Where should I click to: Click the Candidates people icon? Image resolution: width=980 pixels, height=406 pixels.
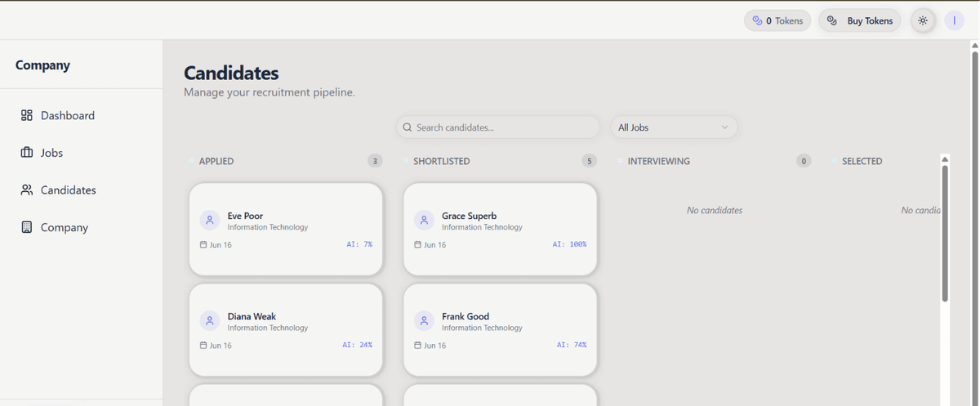click(x=26, y=190)
